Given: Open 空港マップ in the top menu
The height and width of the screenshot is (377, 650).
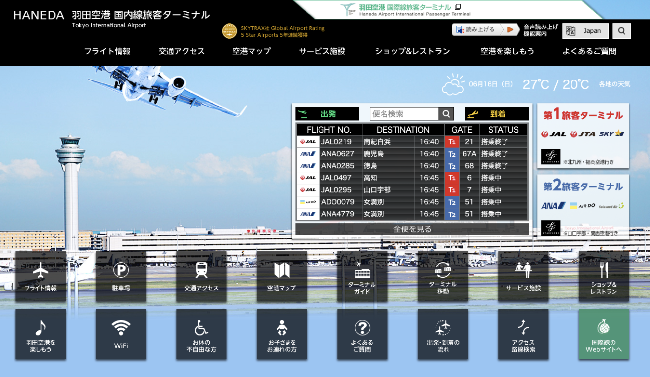Looking at the screenshot, I should pyautogui.click(x=252, y=51).
